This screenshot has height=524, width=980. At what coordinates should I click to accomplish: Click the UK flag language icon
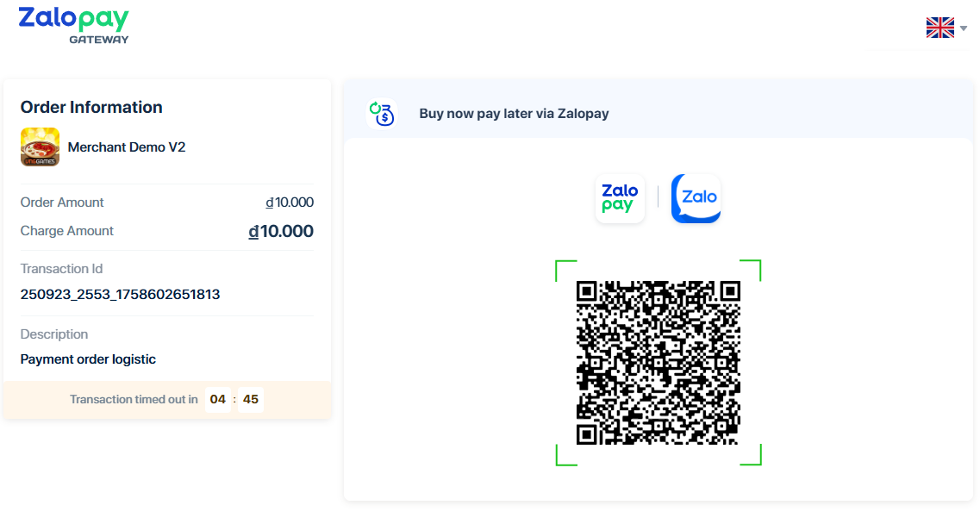coord(939,28)
